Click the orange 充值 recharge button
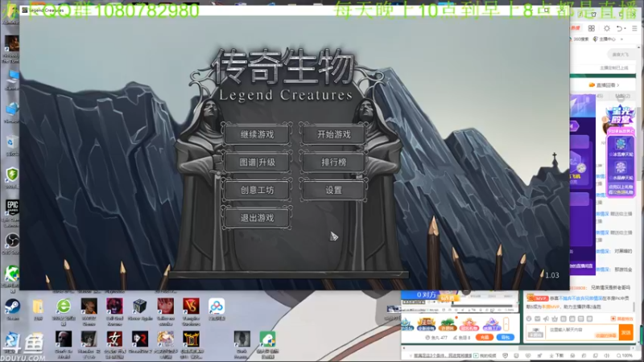 point(485,337)
